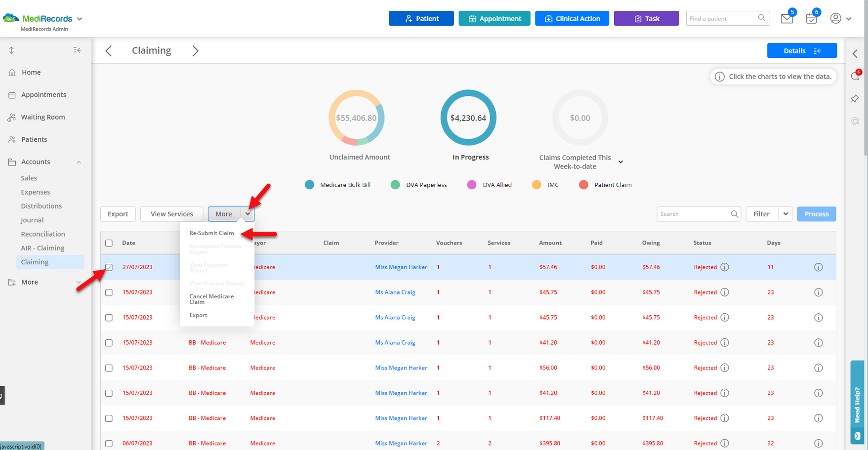Click the pin icon in right panel

[855, 99]
